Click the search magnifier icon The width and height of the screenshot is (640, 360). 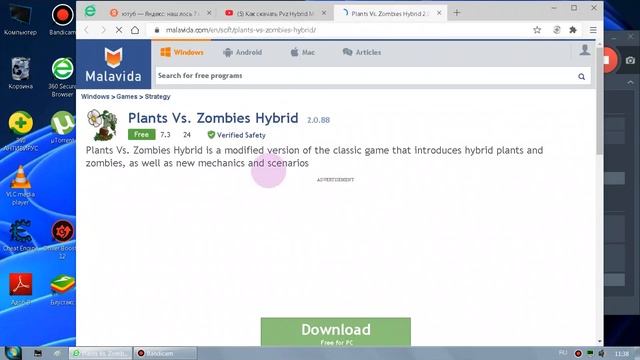(581, 76)
